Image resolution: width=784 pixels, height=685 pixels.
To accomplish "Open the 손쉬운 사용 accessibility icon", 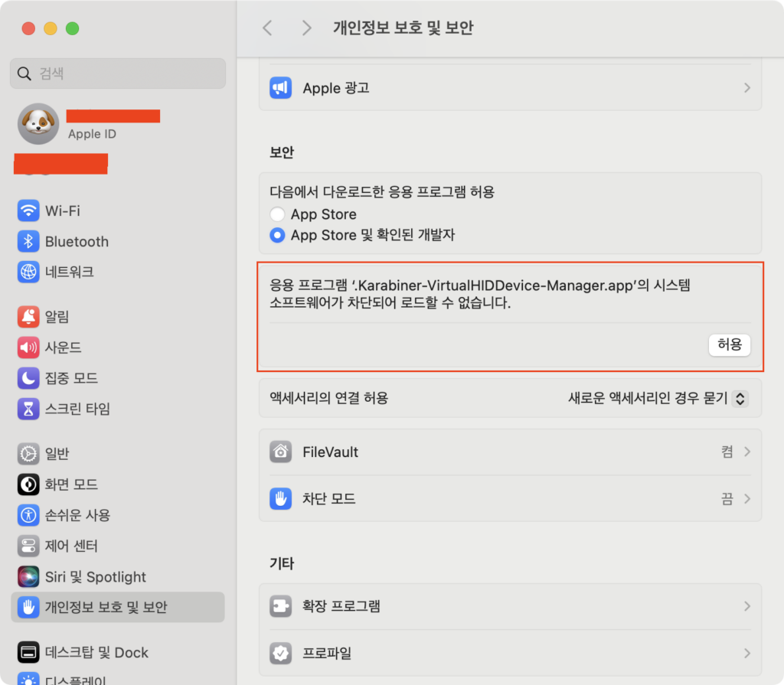I will click(x=28, y=515).
